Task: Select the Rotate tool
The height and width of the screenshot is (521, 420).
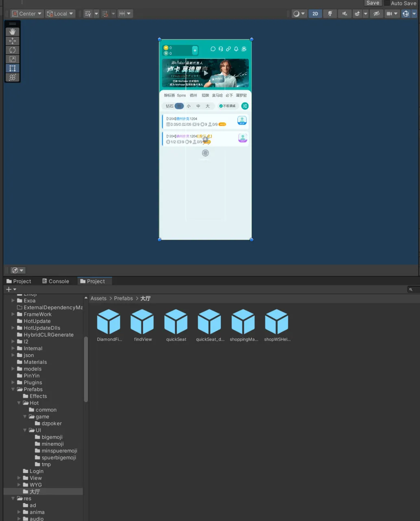Action: 13,50
